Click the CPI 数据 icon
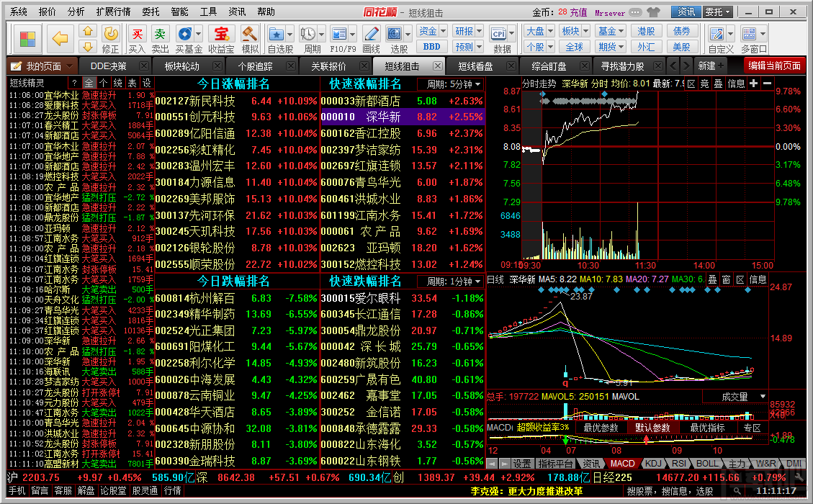The height and width of the screenshot is (504, 813). (x=499, y=35)
